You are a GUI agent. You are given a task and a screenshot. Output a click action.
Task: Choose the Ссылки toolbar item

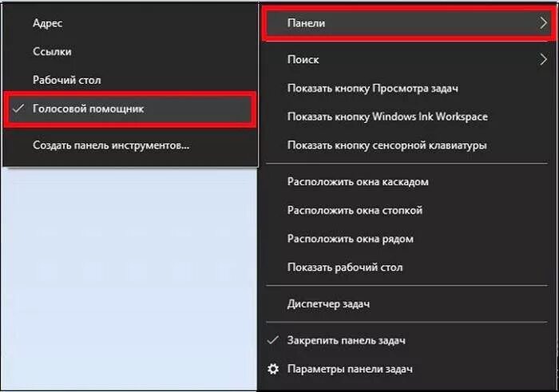click(129, 52)
